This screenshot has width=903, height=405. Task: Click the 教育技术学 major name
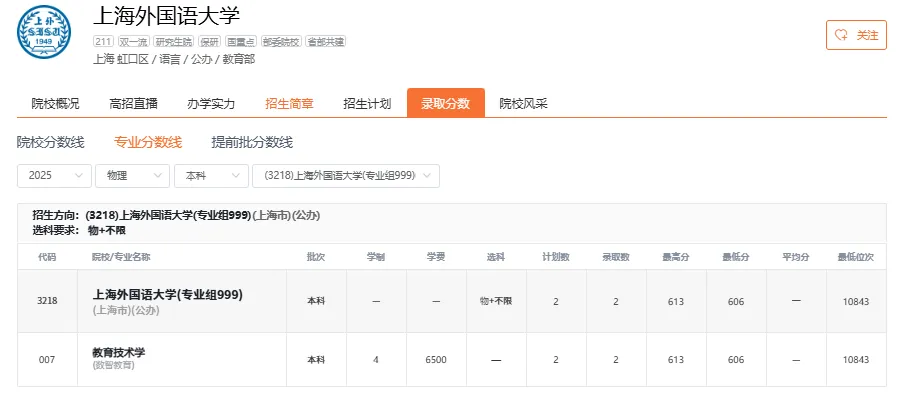[119, 352]
